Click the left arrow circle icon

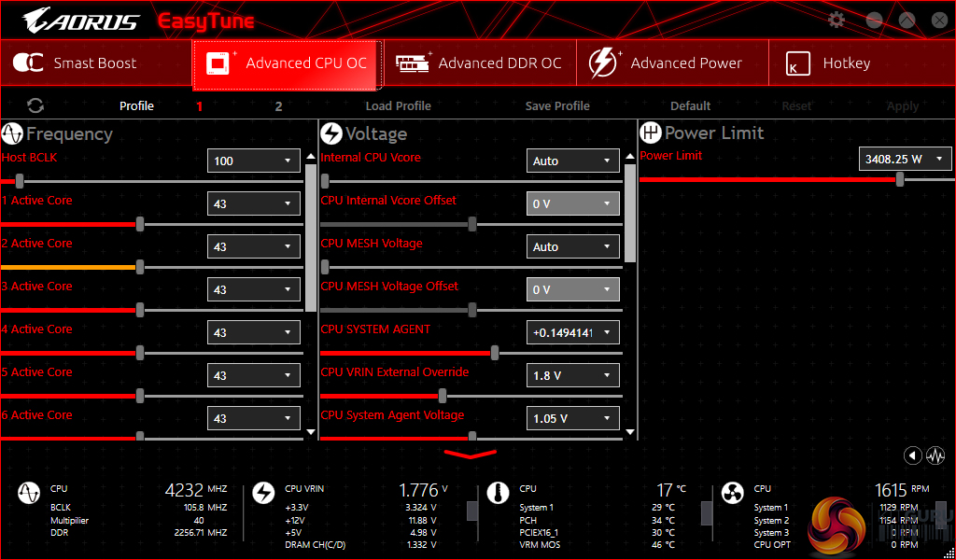912,455
